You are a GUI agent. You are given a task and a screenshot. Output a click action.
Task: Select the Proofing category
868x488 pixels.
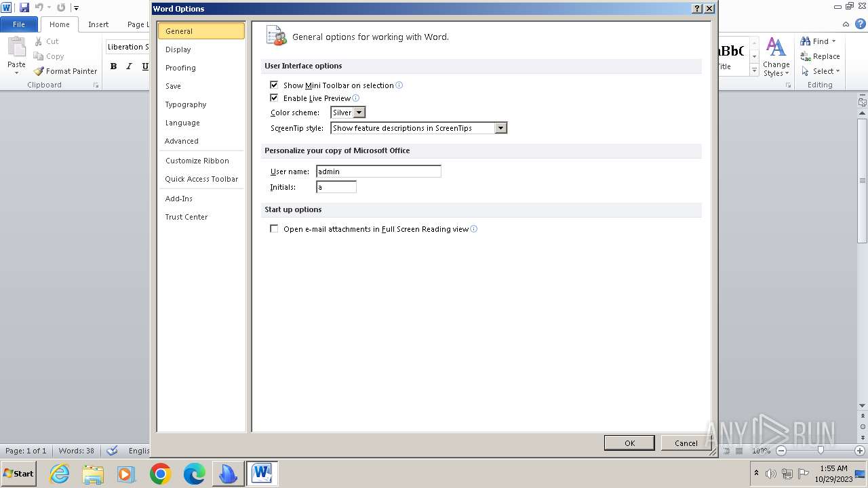tap(201, 68)
